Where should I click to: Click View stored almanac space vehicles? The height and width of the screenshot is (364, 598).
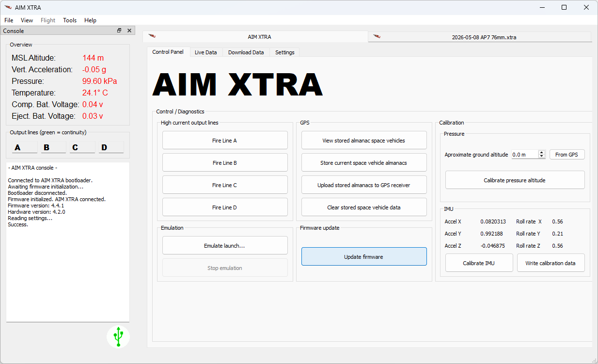point(364,141)
